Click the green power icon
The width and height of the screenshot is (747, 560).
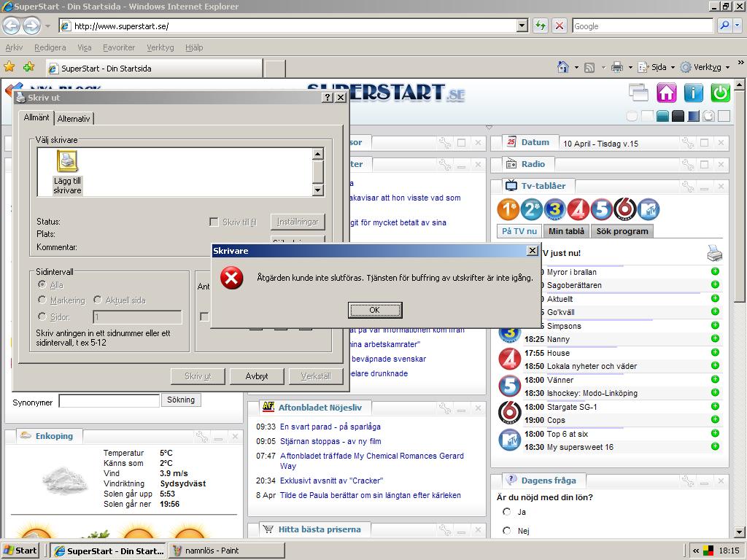(x=720, y=93)
